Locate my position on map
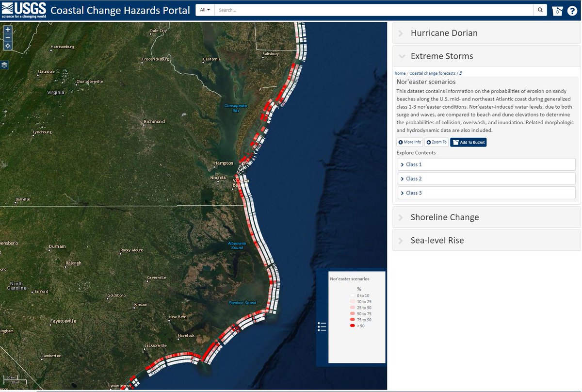Image resolution: width=582 pixels, height=392 pixels. point(8,46)
